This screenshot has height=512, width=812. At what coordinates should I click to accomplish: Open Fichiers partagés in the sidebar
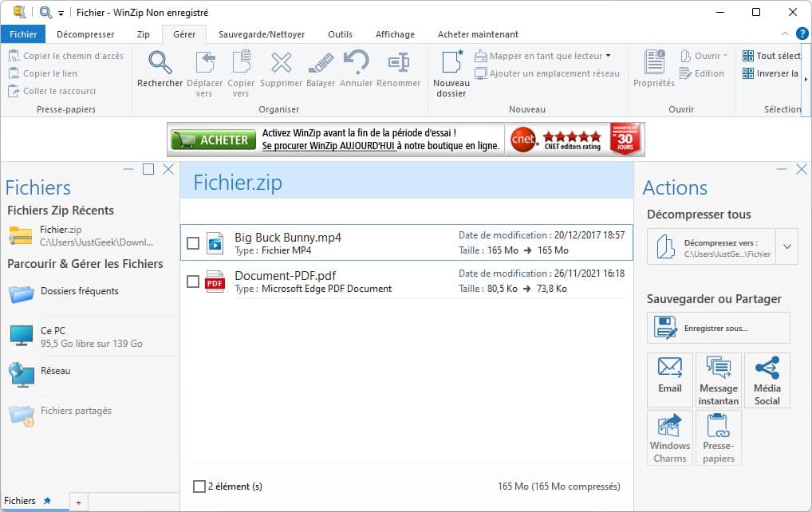click(61, 414)
